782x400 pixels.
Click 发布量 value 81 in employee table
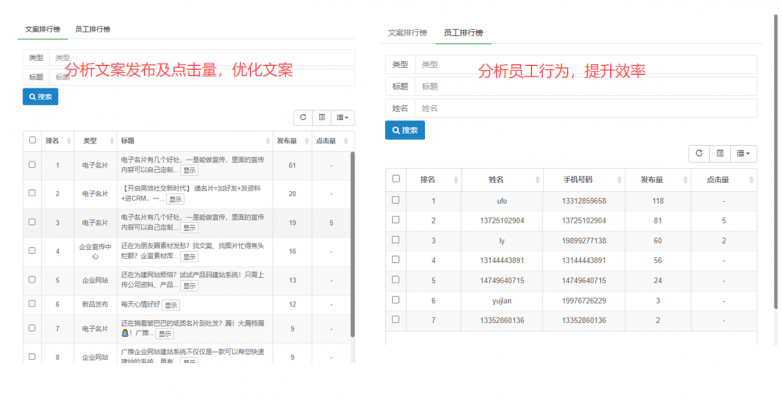coord(658,220)
